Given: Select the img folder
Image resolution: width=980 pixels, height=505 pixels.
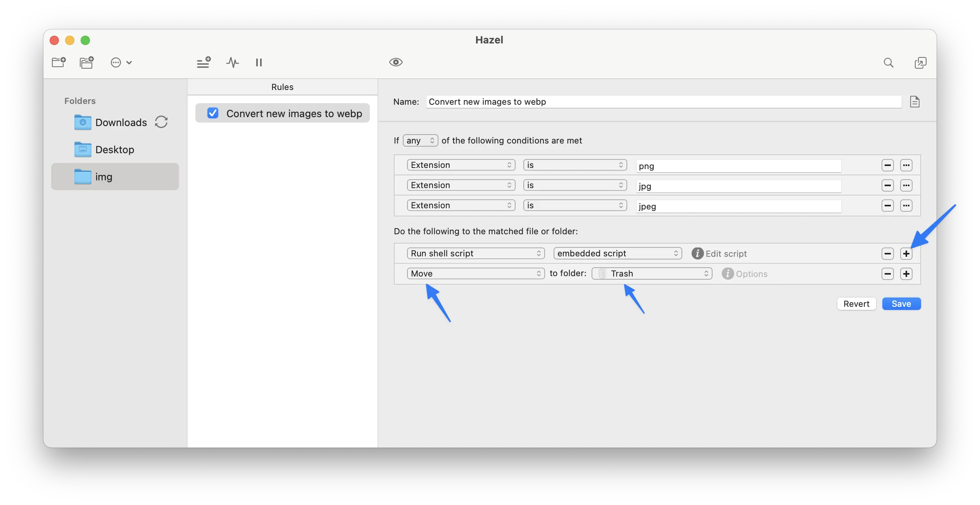Looking at the screenshot, I should 115,177.
